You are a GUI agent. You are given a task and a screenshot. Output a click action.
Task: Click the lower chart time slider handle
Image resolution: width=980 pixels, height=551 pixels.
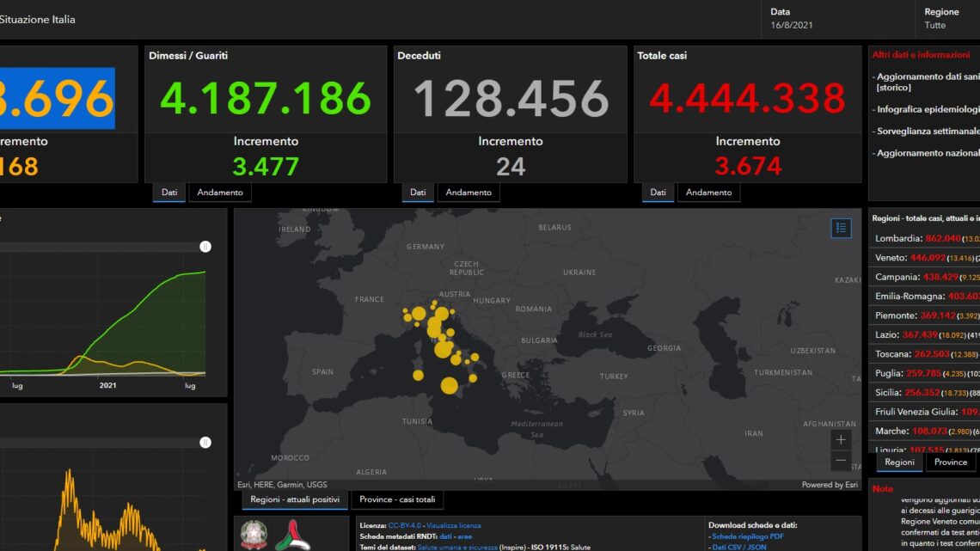click(205, 443)
